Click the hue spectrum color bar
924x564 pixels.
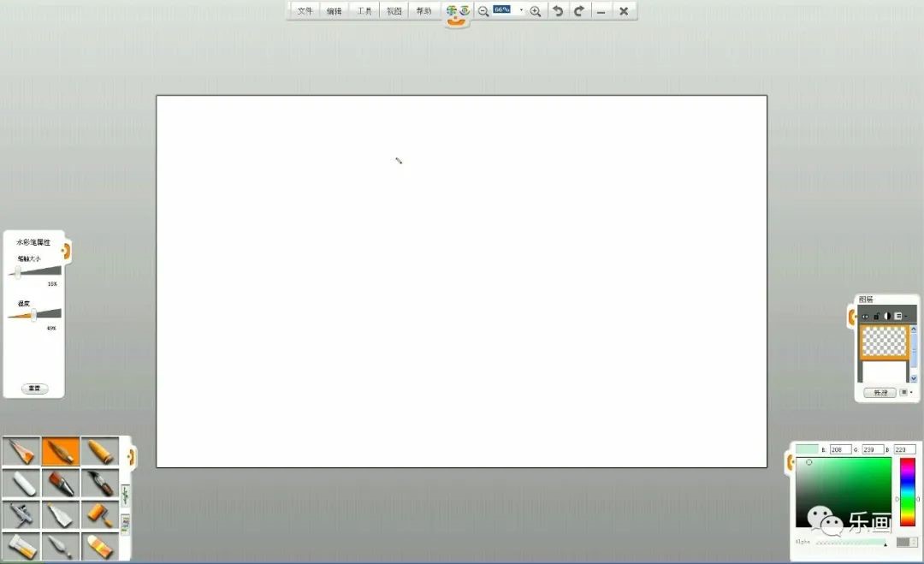point(907,492)
